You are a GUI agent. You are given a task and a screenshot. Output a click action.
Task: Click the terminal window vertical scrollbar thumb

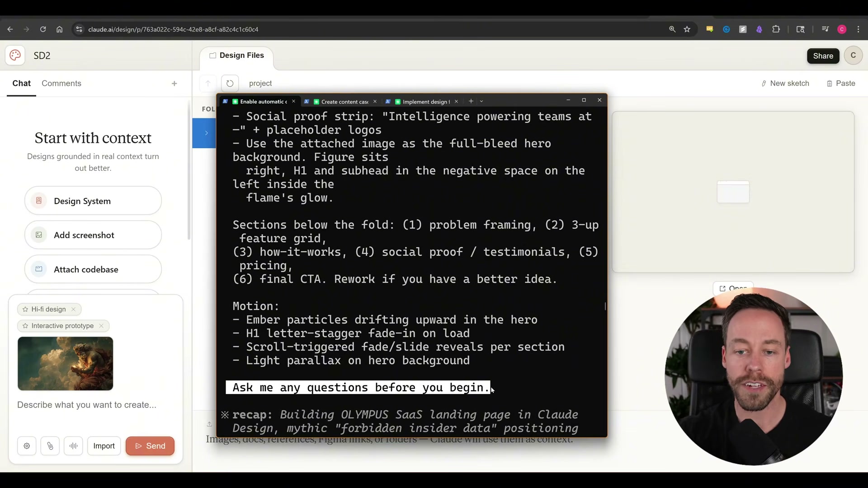605,306
